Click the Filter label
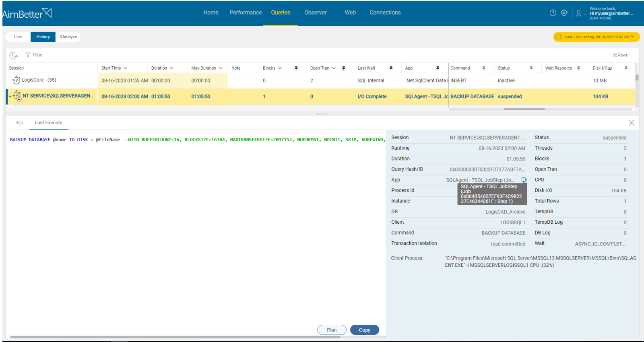 click(37, 55)
